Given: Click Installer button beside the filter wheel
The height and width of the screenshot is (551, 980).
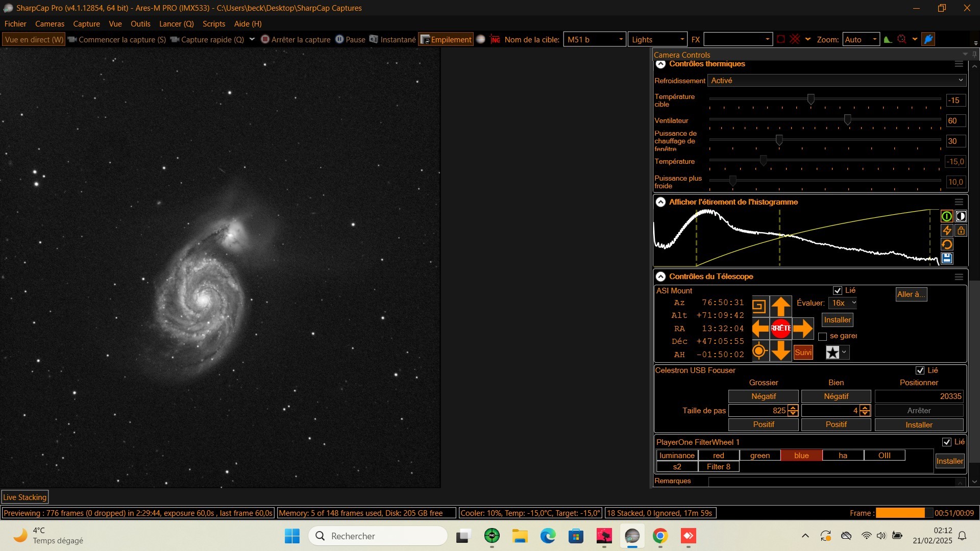Looking at the screenshot, I should pos(950,461).
